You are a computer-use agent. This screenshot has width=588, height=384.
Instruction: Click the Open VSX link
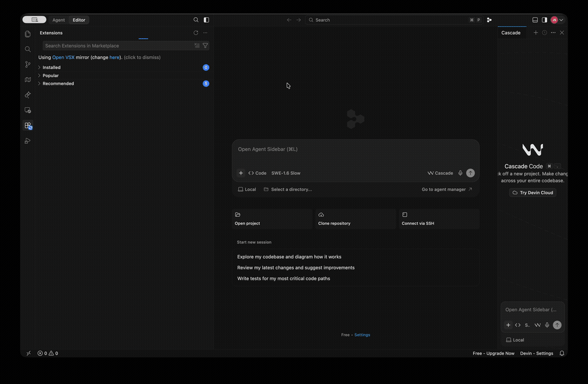pyautogui.click(x=63, y=58)
